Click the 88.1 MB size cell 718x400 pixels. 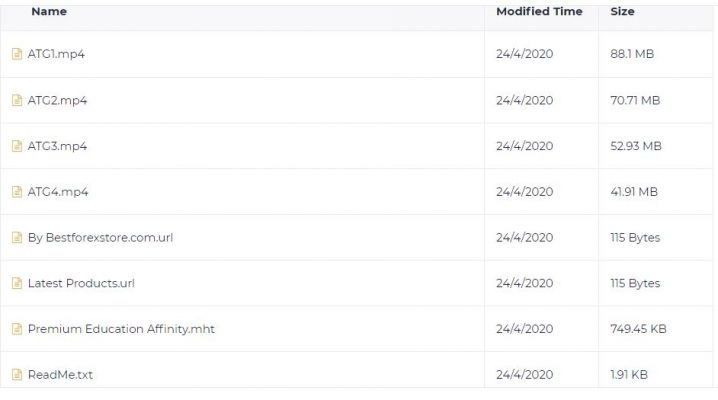tap(632, 54)
